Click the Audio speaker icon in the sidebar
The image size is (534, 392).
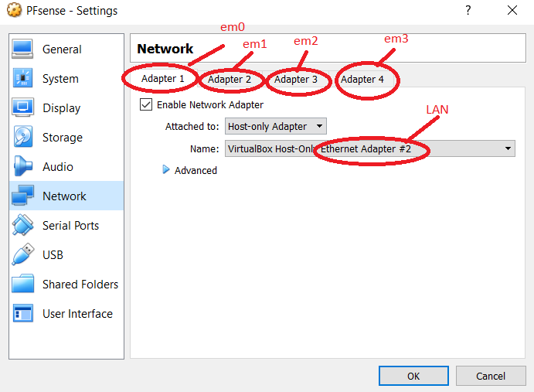[23, 166]
